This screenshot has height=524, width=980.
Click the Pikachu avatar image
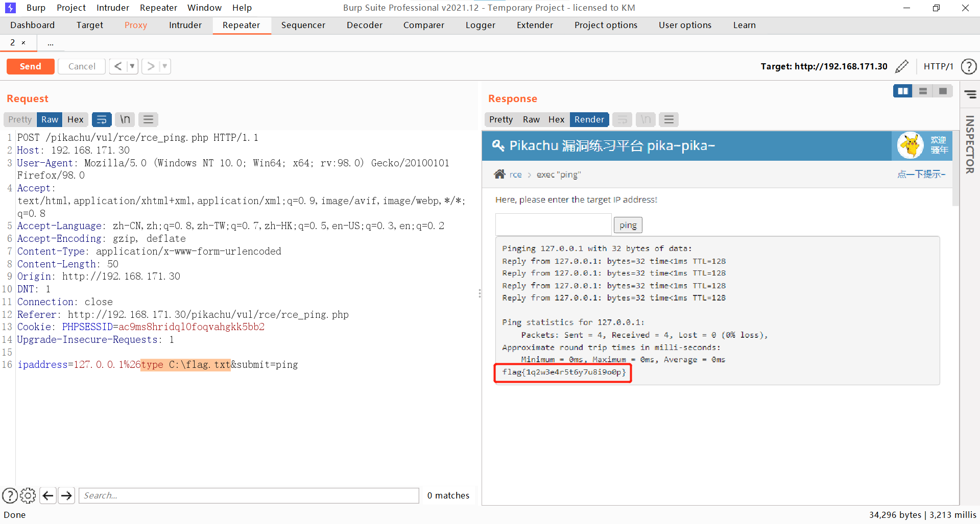[911, 145]
